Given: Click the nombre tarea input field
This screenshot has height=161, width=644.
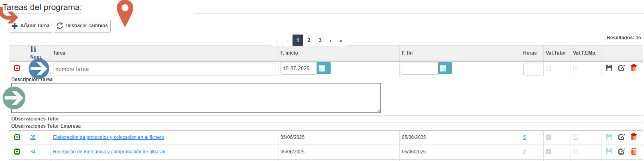Looking at the screenshot, I should (x=165, y=69).
